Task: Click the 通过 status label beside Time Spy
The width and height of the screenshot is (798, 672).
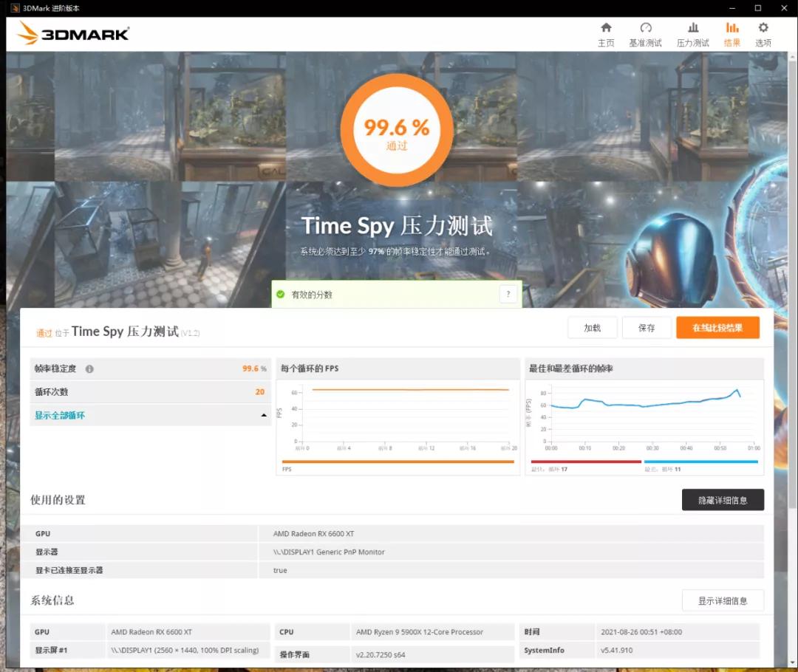Action: 44,333
